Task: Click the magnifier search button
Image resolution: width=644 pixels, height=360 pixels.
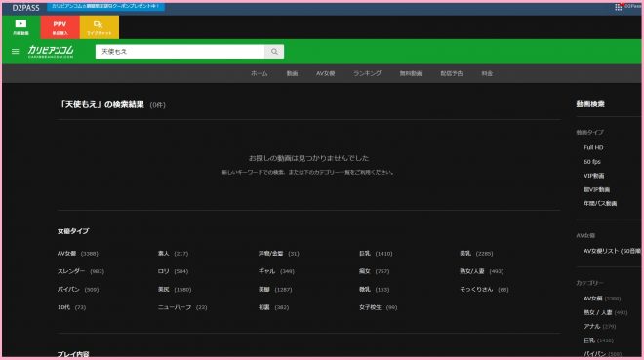Action: tap(274, 52)
